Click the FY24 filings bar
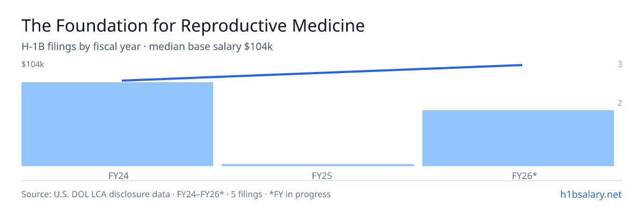Viewport: 644px width, 215px height. click(x=117, y=124)
